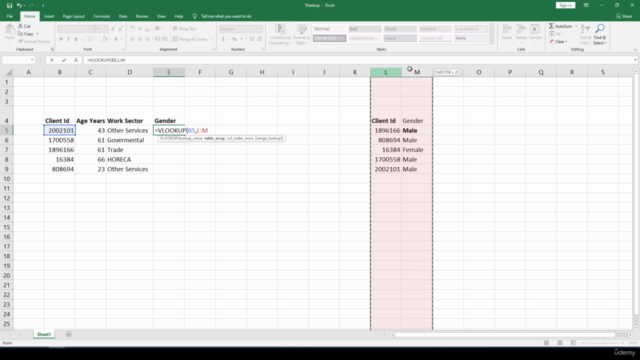Viewport: 640px width, 360px height.
Task: Select the Sheet1 tab
Action: coord(44,335)
